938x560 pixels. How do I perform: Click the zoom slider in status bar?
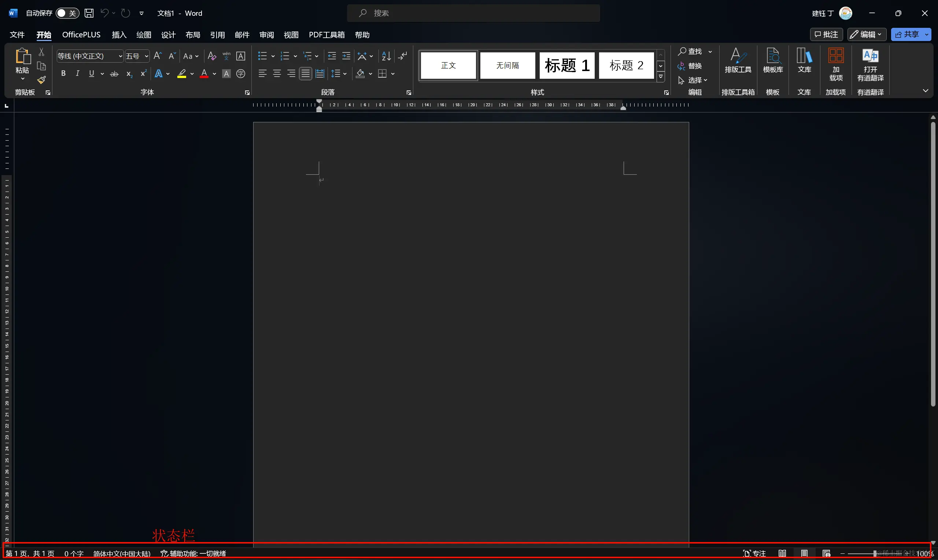click(874, 553)
